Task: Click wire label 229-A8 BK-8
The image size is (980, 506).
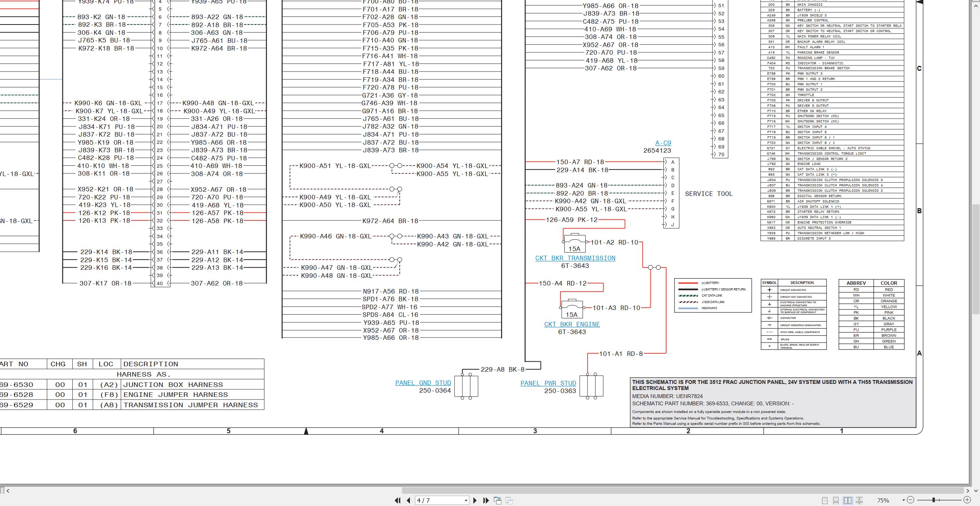Action: coord(503,369)
